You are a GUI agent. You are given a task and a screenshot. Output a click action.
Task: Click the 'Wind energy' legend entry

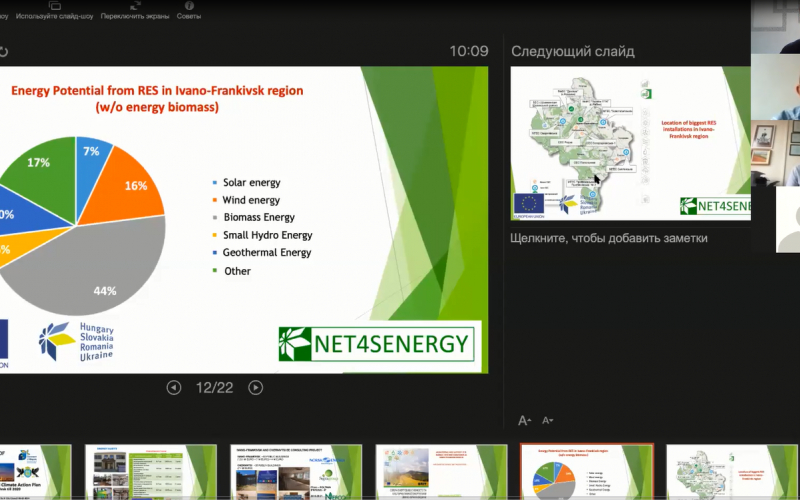click(246, 200)
